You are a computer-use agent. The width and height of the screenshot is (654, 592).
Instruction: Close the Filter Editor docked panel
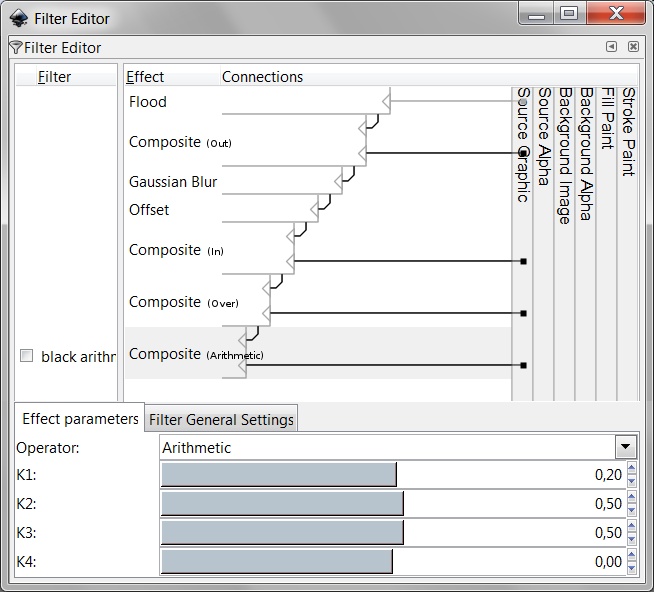click(633, 47)
